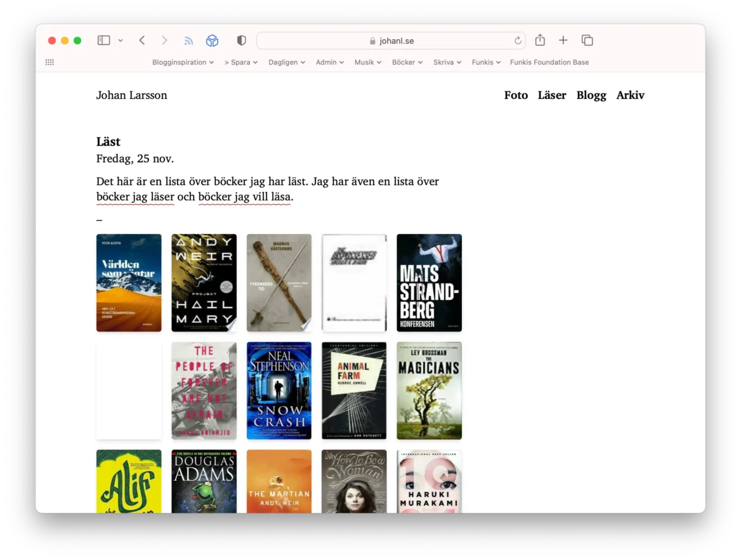This screenshot has width=741, height=560.
Task: Open the Project Hail Mary book cover
Action: tap(204, 283)
